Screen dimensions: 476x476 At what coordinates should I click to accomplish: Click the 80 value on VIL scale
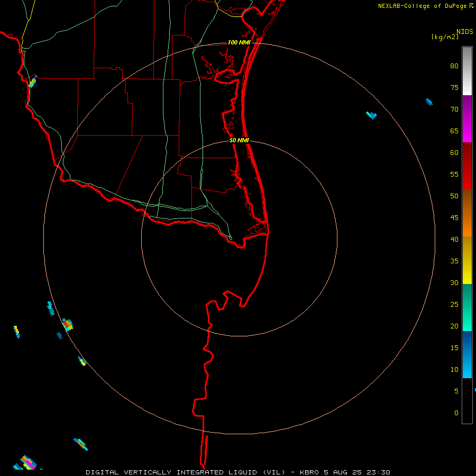tap(454, 66)
